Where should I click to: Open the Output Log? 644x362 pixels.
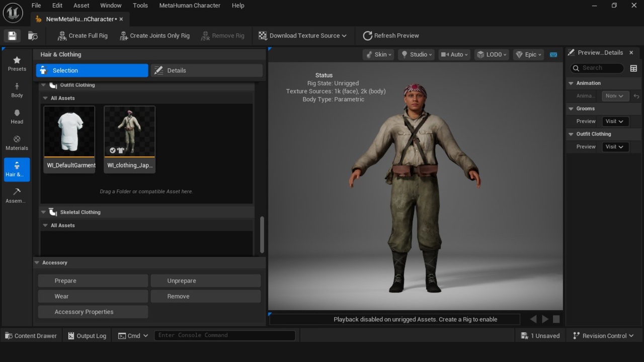pyautogui.click(x=87, y=336)
